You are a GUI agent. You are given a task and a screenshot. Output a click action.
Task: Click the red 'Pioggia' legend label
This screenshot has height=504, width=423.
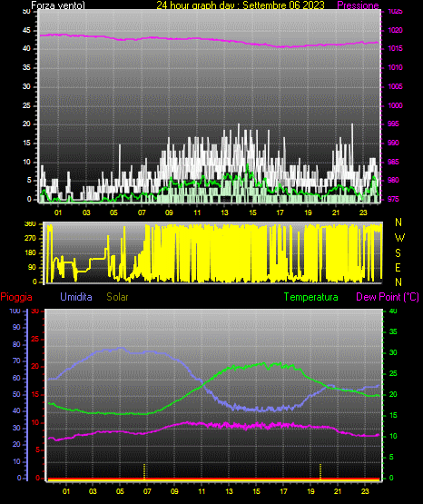(16, 297)
